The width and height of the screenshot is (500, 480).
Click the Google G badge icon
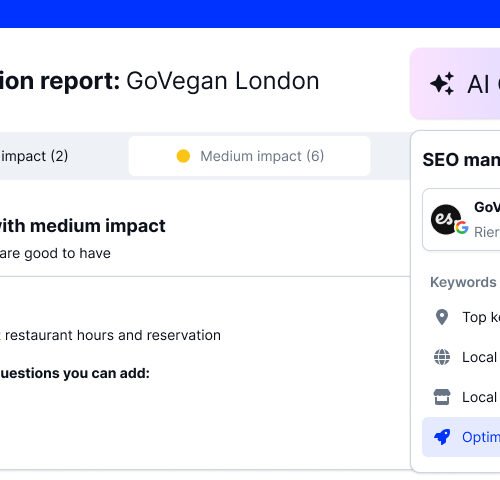(x=462, y=228)
